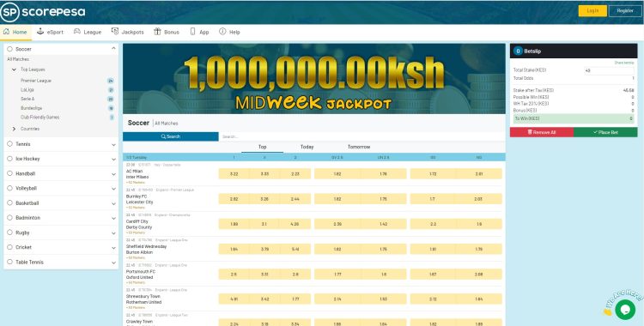The height and width of the screenshot is (326, 644).
Task: Open the Help menu item
Action: coord(229,32)
